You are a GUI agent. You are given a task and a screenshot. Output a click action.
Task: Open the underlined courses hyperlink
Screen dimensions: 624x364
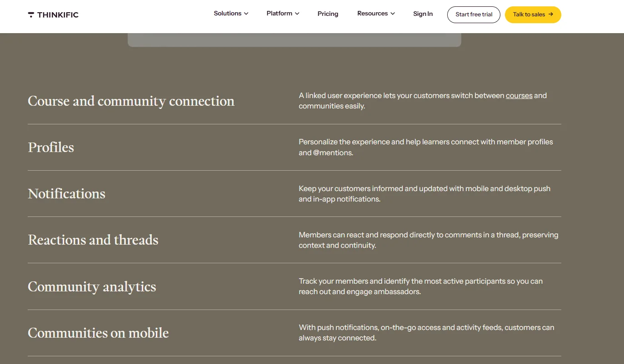point(519,95)
